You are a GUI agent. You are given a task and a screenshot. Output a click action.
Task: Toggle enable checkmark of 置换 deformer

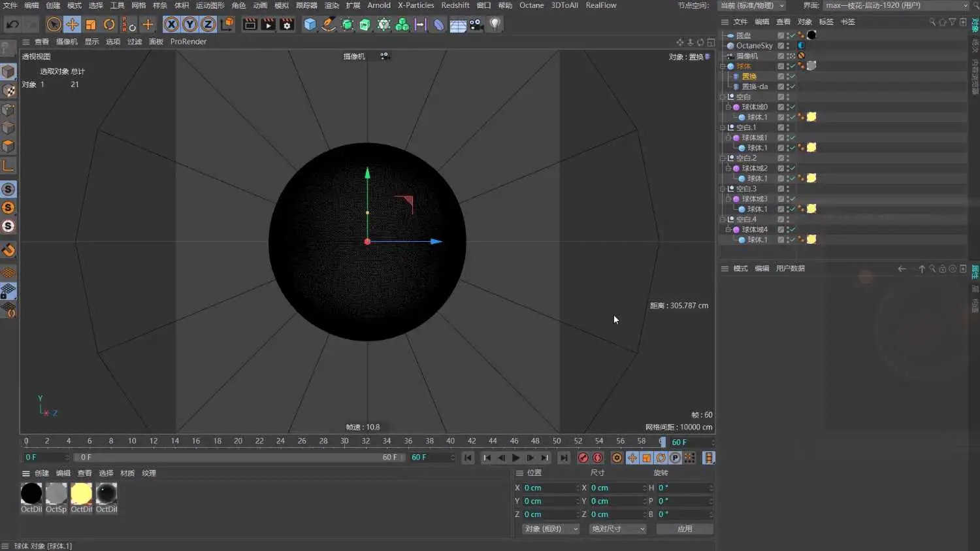[792, 76]
